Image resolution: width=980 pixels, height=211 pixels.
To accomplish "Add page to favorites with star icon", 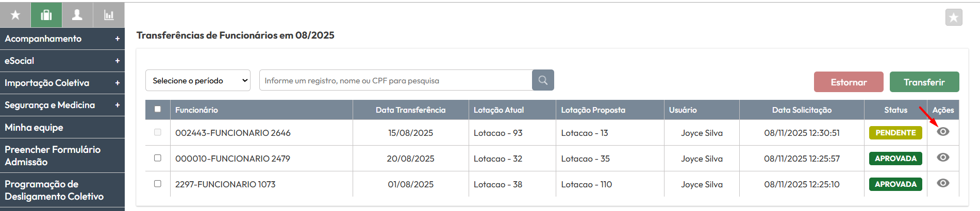I will pyautogui.click(x=954, y=17).
